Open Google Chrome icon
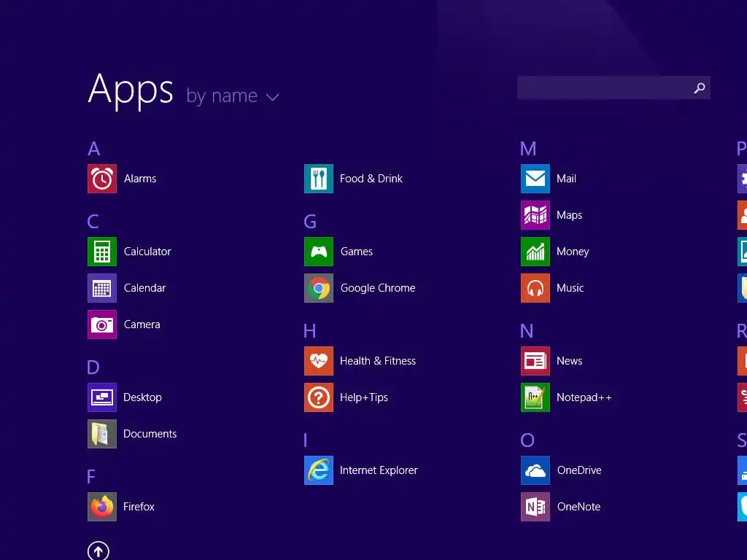The width and height of the screenshot is (747, 560). 319,288
